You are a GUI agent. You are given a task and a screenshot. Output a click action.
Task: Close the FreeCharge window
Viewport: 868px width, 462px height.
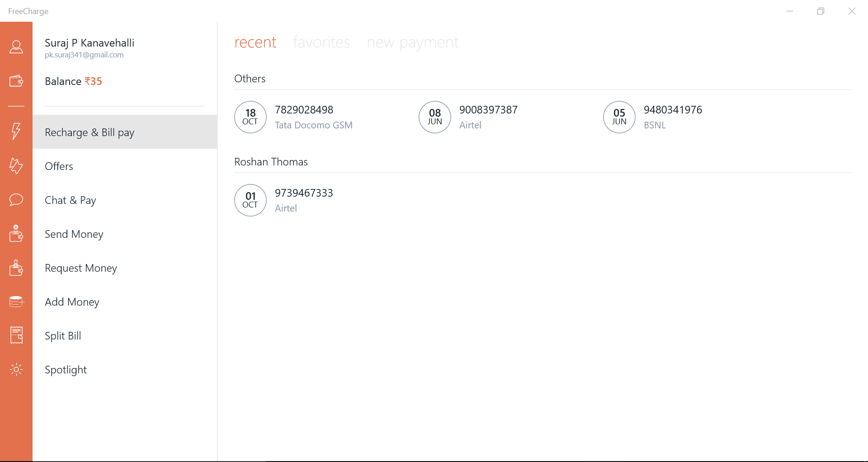852,11
